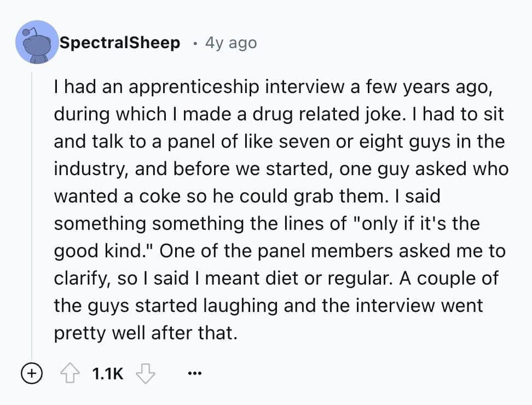This screenshot has height=405, width=532.
Task: Open the three-dot more options menu
Action: click(x=194, y=374)
